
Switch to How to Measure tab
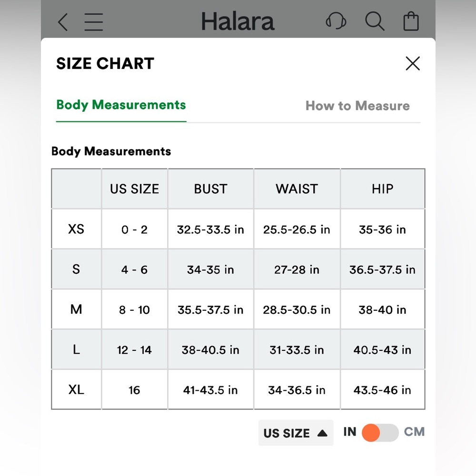tap(357, 106)
